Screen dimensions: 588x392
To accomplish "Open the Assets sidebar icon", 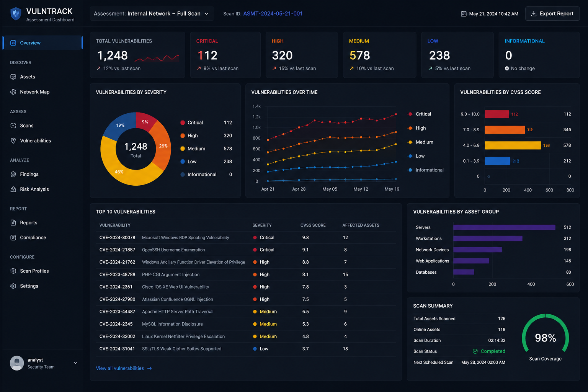I will pos(13,77).
